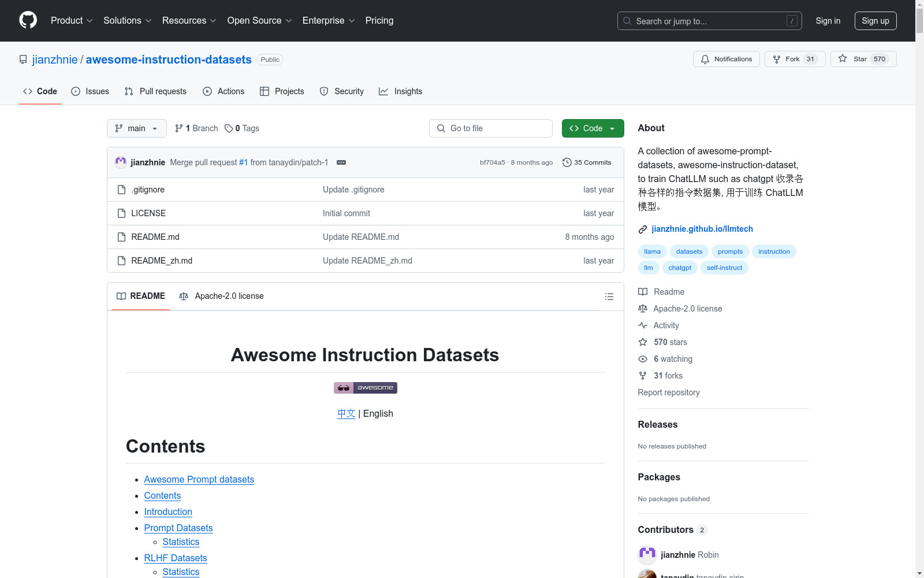This screenshot has width=924, height=578.
Task: Click the commit history clock icon
Action: [567, 162]
